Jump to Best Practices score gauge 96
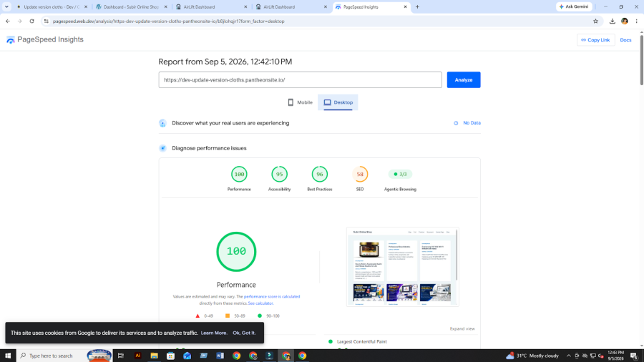Image resolution: width=644 pixels, height=362 pixels. pyautogui.click(x=320, y=175)
